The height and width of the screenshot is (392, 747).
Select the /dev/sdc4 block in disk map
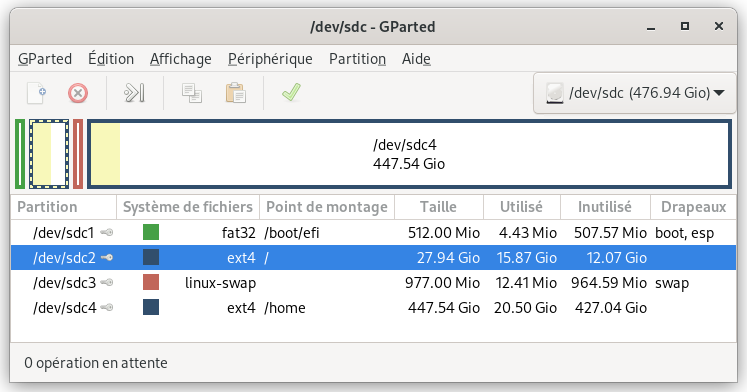pyautogui.click(x=409, y=154)
